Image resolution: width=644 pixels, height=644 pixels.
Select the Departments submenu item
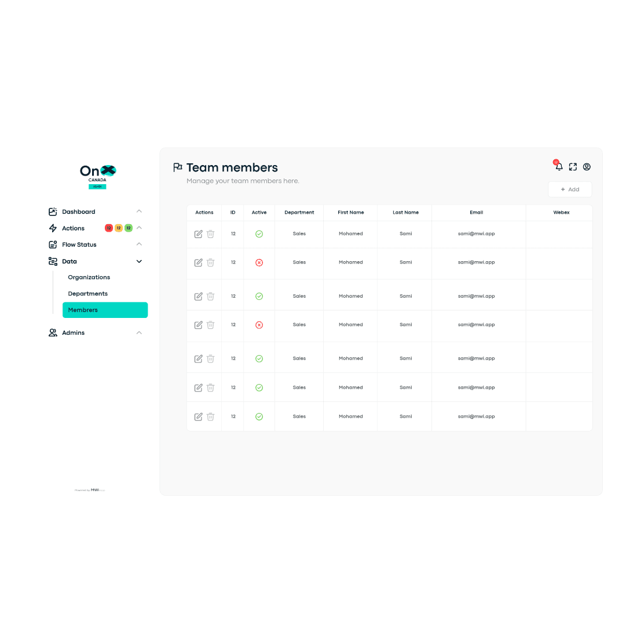pyautogui.click(x=88, y=294)
